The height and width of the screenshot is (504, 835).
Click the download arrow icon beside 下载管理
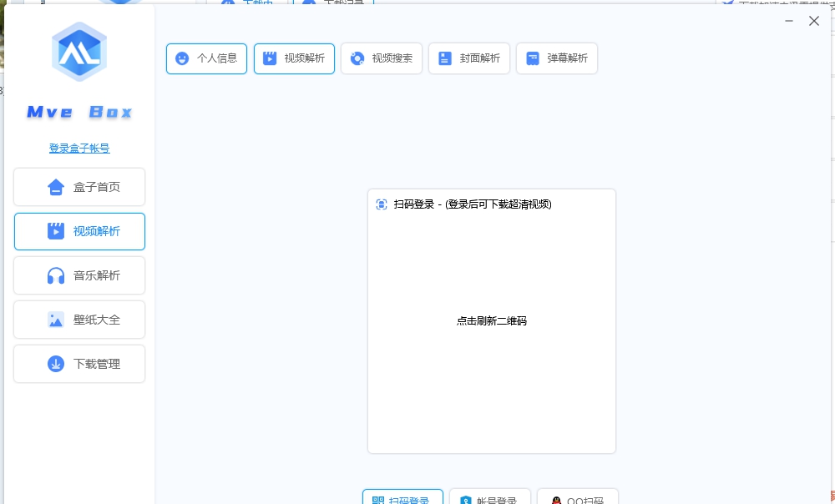(56, 364)
